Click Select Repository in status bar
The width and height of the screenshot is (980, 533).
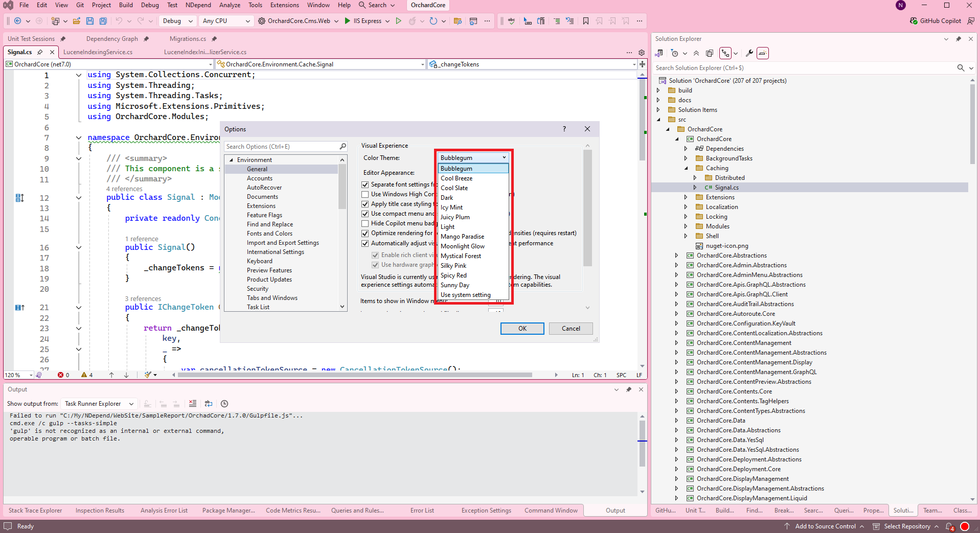(906, 526)
